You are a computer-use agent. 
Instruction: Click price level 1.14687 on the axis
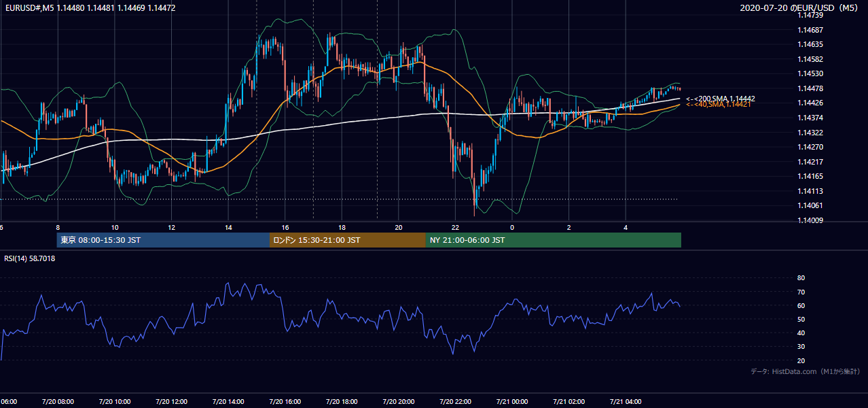(x=810, y=30)
